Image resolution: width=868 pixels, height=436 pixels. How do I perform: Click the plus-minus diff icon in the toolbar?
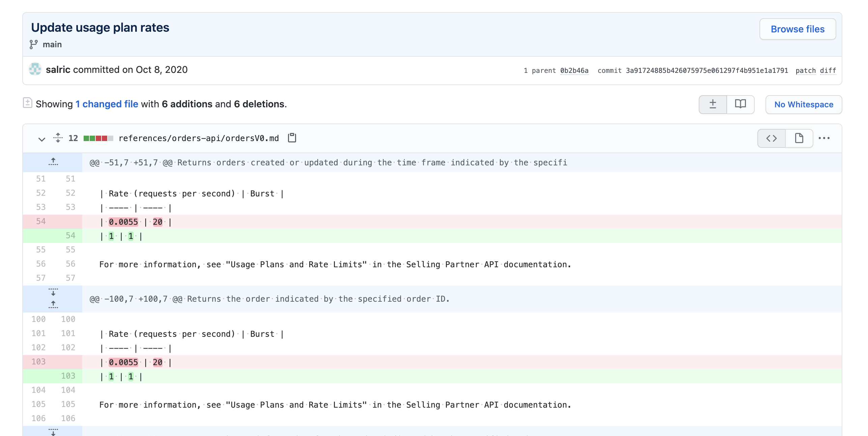pos(713,104)
